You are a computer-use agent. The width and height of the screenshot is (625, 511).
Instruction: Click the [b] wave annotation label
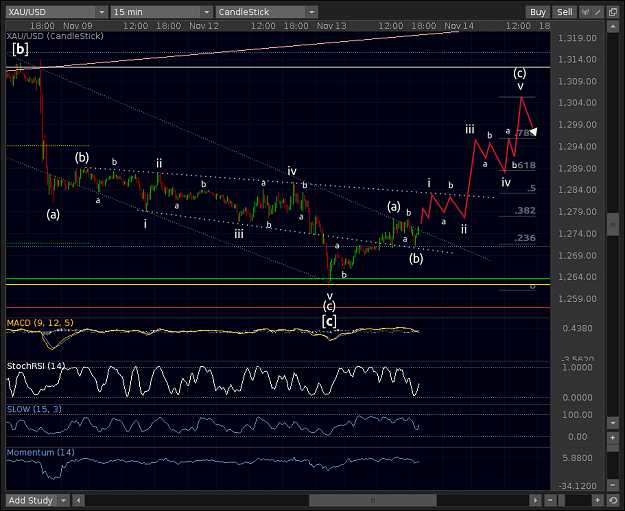tap(20, 49)
